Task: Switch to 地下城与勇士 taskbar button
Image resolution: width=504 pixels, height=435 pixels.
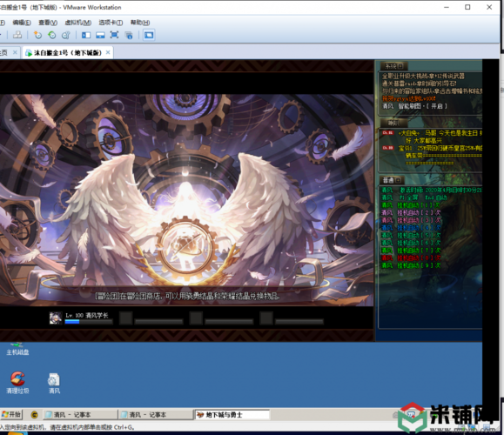Action: pos(232,415)
